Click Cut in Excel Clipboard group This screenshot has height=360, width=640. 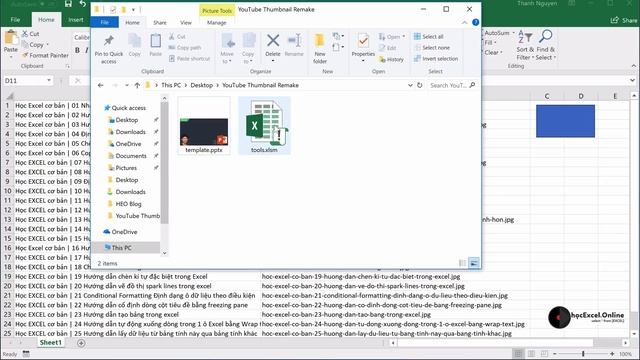(31, 34)
